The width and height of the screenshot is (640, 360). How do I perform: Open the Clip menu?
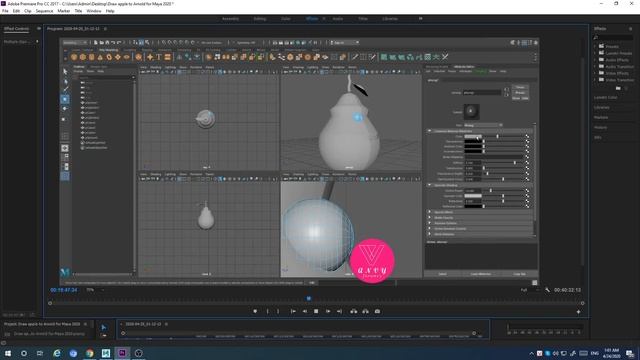(x=27, y=11)
